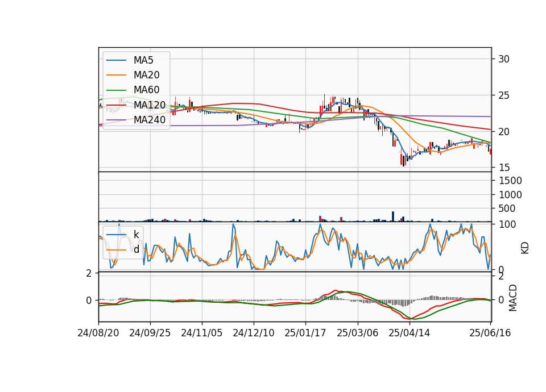Click the orange MA20 line sample in legend
Viewport: 546px width, 392px height.
[x=116, y=75]
